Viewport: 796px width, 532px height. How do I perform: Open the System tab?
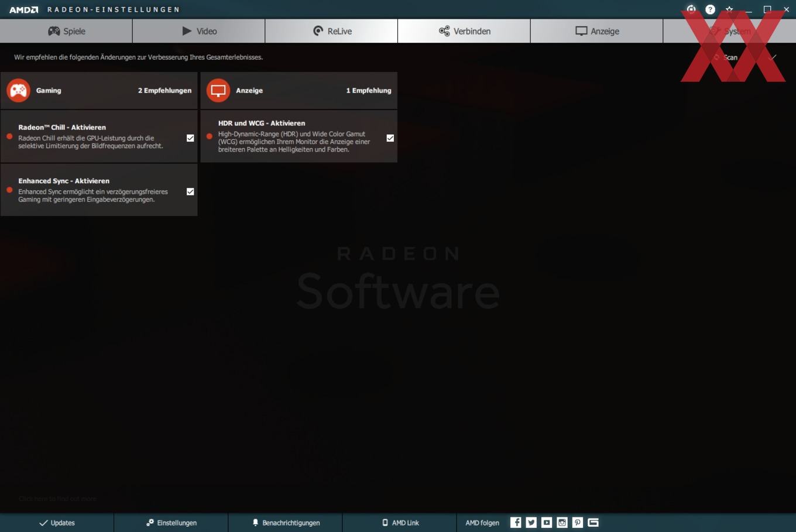(729, 31)
